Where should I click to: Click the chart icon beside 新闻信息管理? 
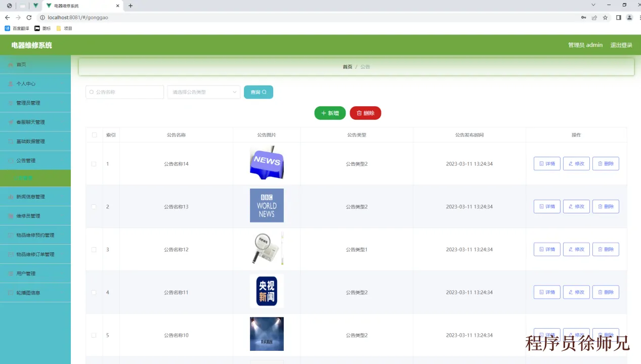coord(11,197)
